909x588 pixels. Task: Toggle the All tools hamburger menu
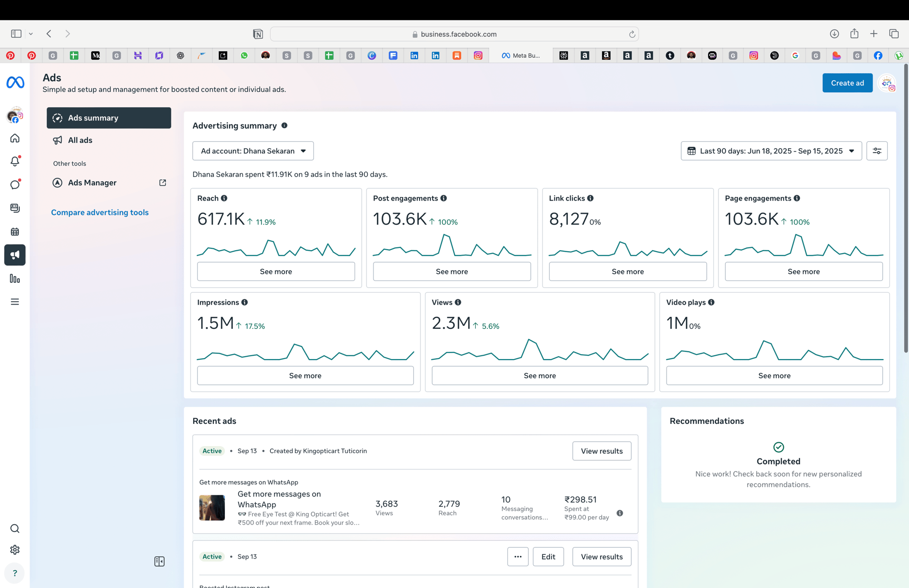(15, 301)
